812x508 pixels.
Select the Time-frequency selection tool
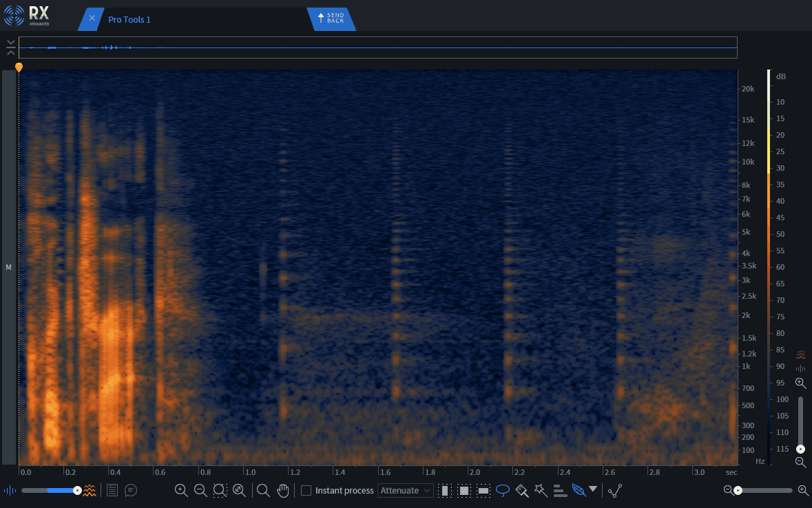[464, 490]
